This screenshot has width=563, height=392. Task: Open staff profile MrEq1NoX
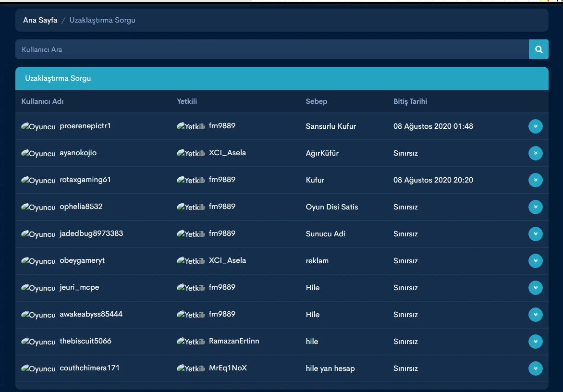[228, 368]
